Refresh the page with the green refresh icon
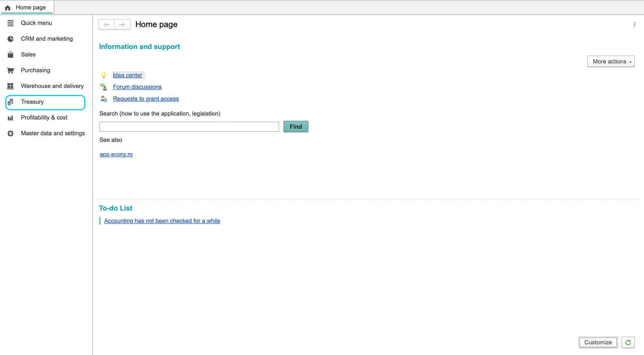This screenshot has height=355, width=644. click(628, 342)
